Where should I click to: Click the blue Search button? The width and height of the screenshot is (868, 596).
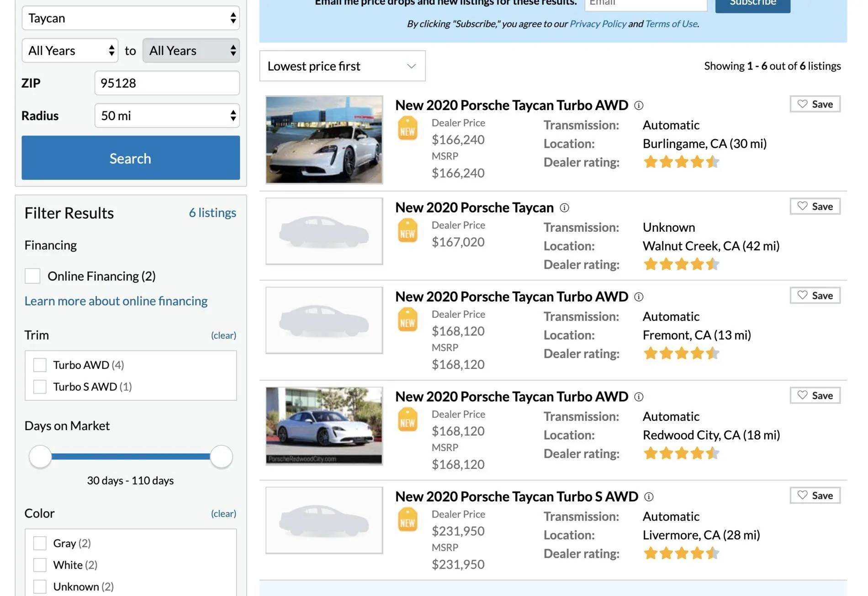pyautogui.click(x=131, y=158)
